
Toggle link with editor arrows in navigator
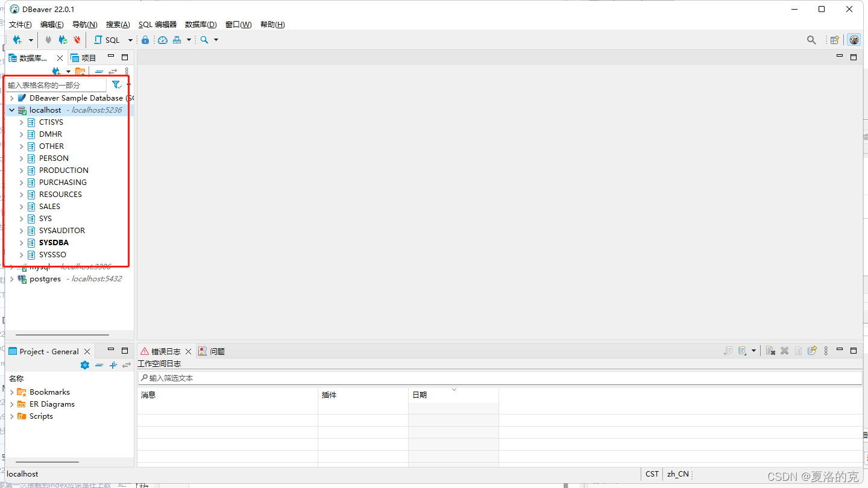113,71
